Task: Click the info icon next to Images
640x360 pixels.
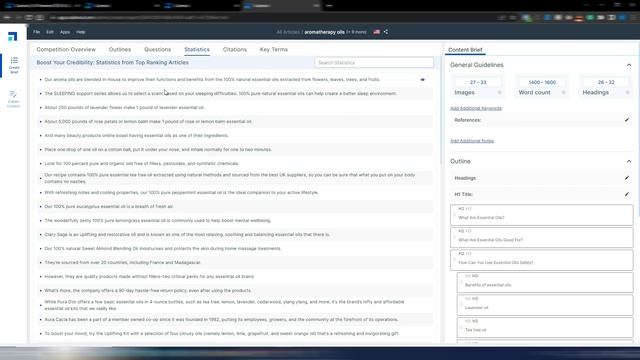Action: click(x=500, y=93)
